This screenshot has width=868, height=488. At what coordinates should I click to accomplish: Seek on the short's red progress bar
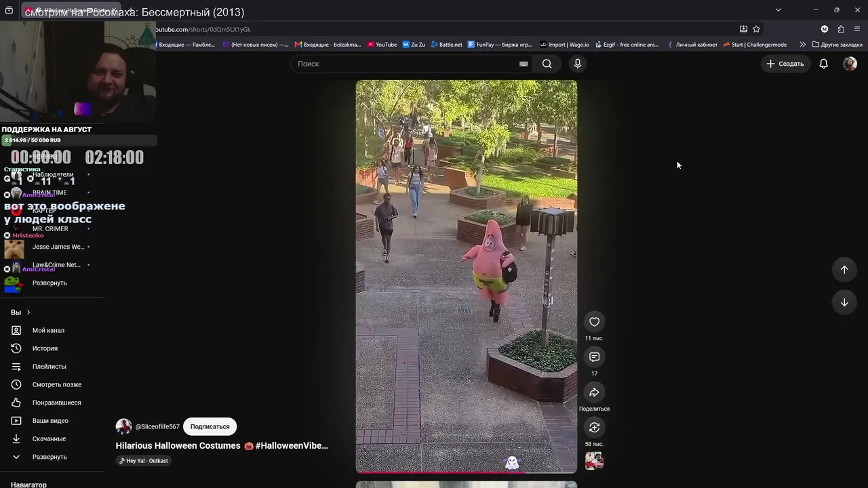click(x=467, y=472)
